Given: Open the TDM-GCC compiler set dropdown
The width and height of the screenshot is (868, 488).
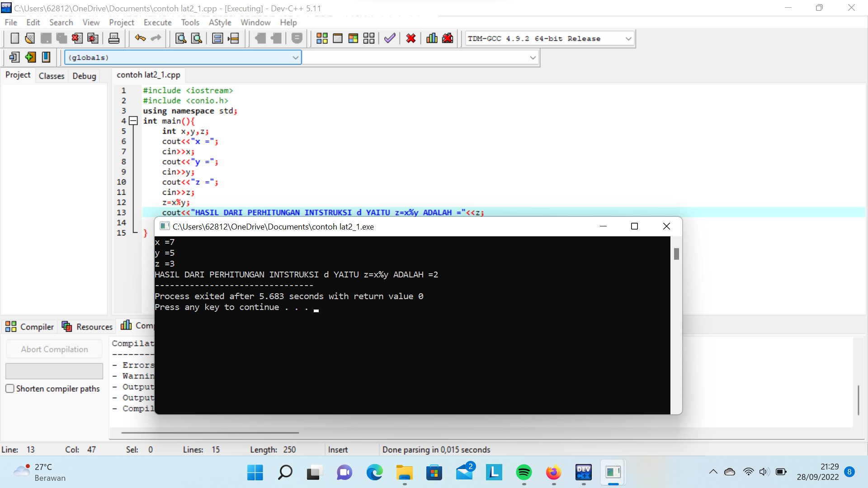Looking at the screenshot, I should (x=550, y=39).
